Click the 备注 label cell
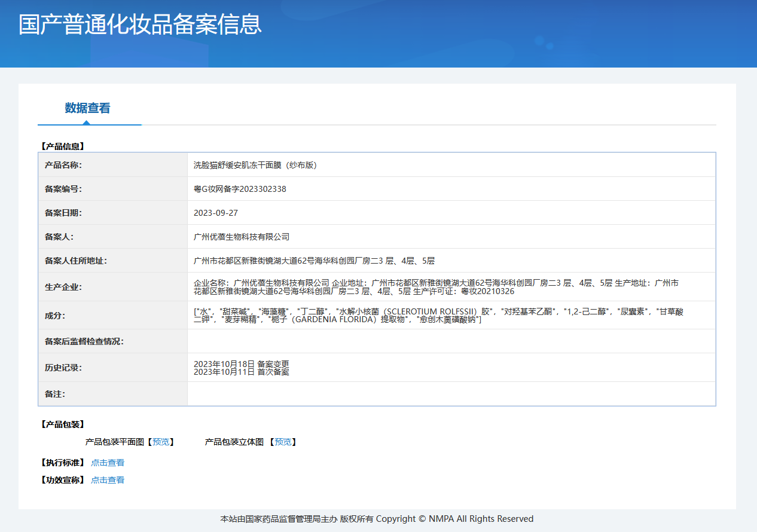The width and height of the screenshot is (757, 532). [113, 394]
